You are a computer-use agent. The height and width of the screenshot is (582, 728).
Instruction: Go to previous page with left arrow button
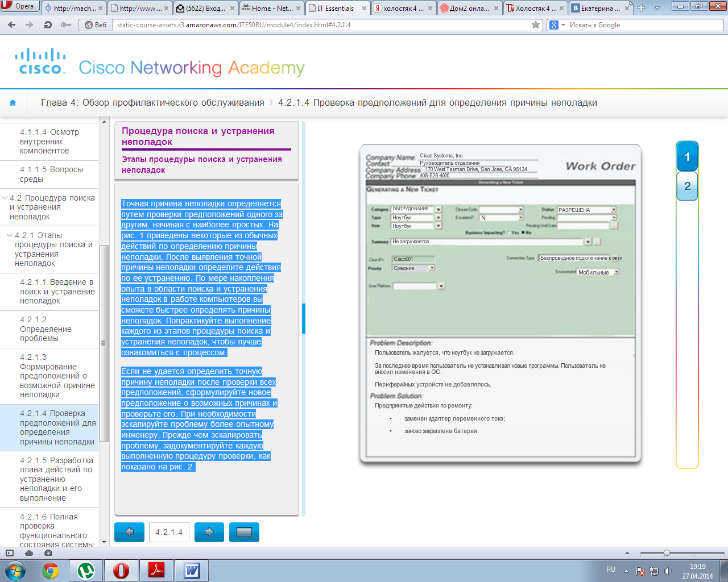coord(129,532)
